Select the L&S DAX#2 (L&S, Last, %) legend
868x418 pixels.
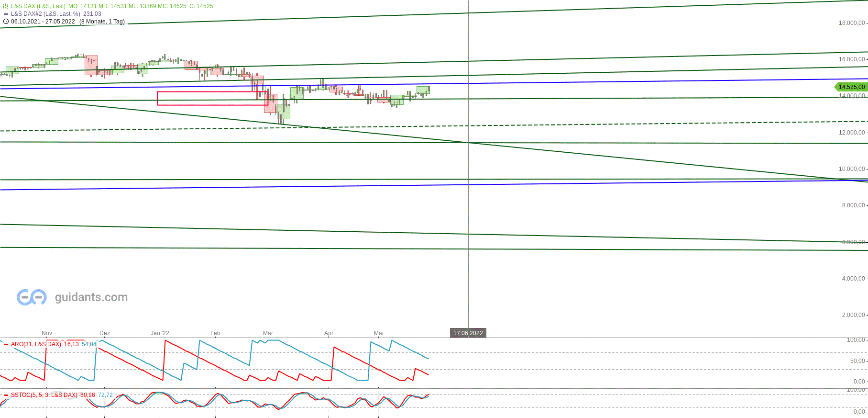tap(45, 14)
